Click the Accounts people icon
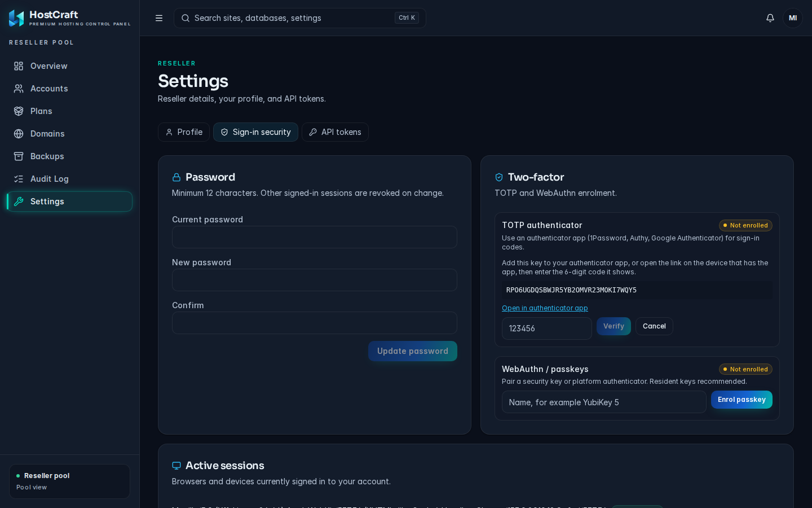This screenshot has width=812, height=508. tap(19, 89)
